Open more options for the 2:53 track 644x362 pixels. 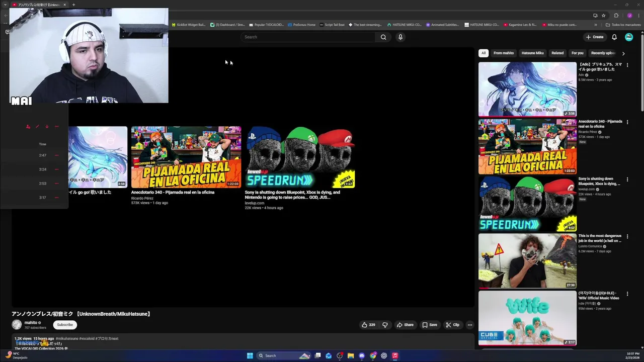(56, 184)
